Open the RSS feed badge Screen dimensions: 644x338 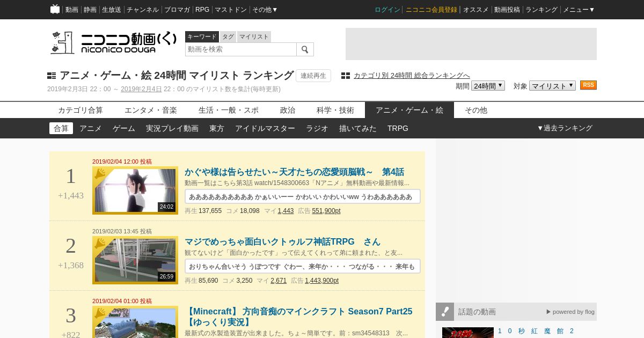click(x=588, y=85)
